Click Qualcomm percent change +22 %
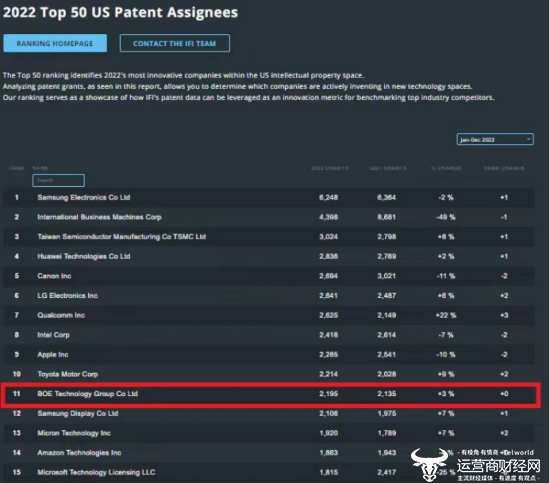Image resolution: width=550 pixels, height=484 pixels. click(x=446, y=315)
